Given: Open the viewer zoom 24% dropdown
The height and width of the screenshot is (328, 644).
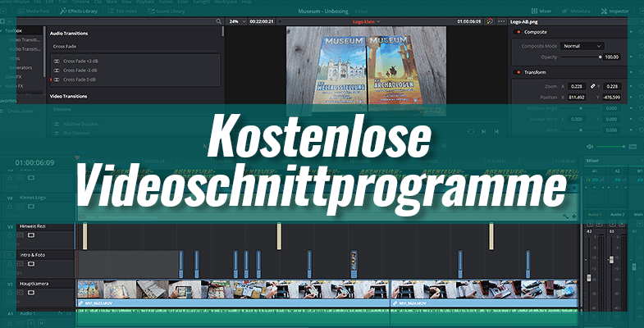Looking at the screenshot, I should (238, 21).
